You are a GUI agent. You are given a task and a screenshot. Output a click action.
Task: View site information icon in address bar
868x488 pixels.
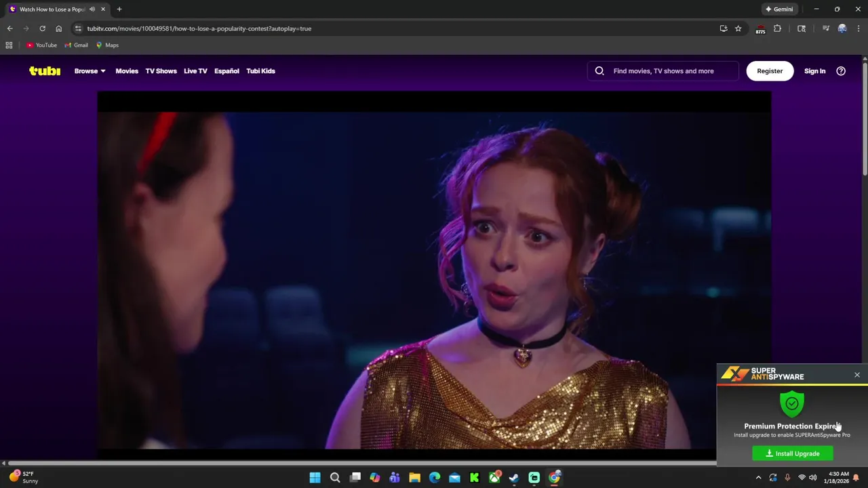pos(78,28)
